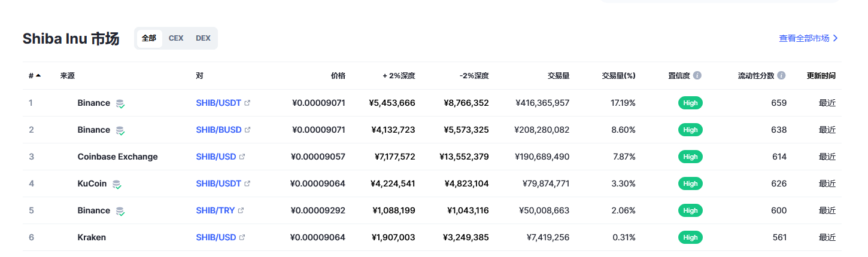Click -2% depth value ¥1,043,116
The image size is (868, 257).
468,210
